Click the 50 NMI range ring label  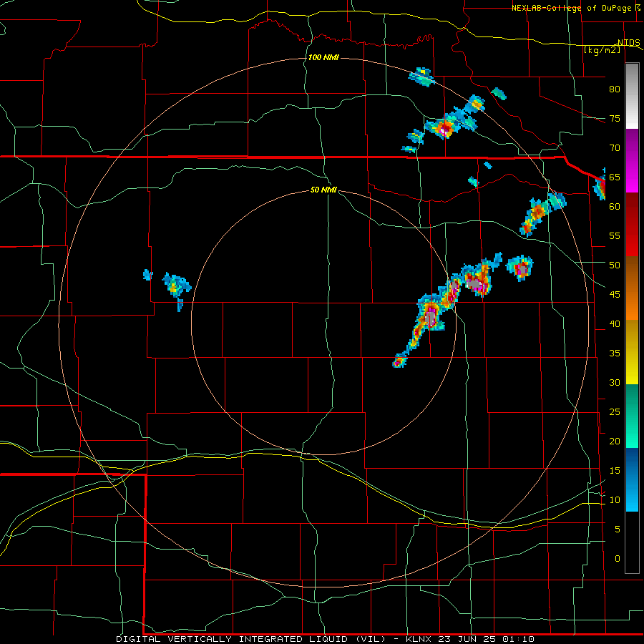tap(323, 190)
